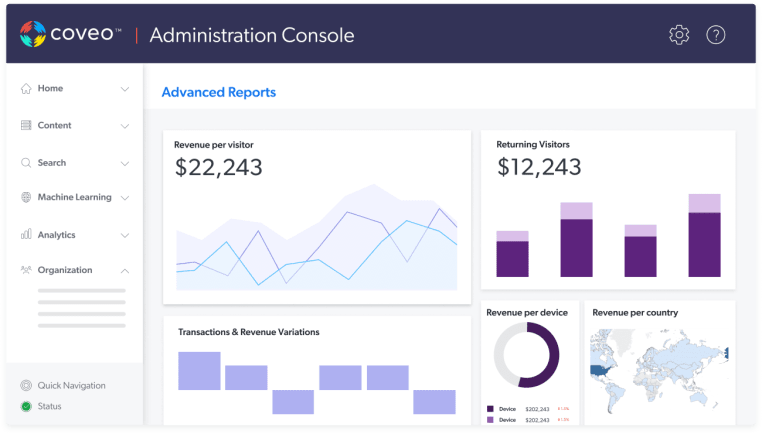Open the settings gear icon
The image size is (762, 434).
[679, 35]
